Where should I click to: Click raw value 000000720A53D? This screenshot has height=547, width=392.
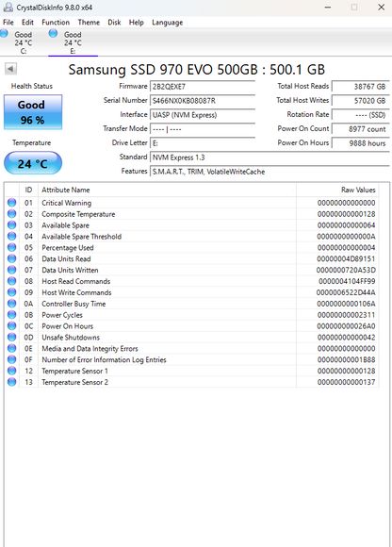[x=346, y=270]
